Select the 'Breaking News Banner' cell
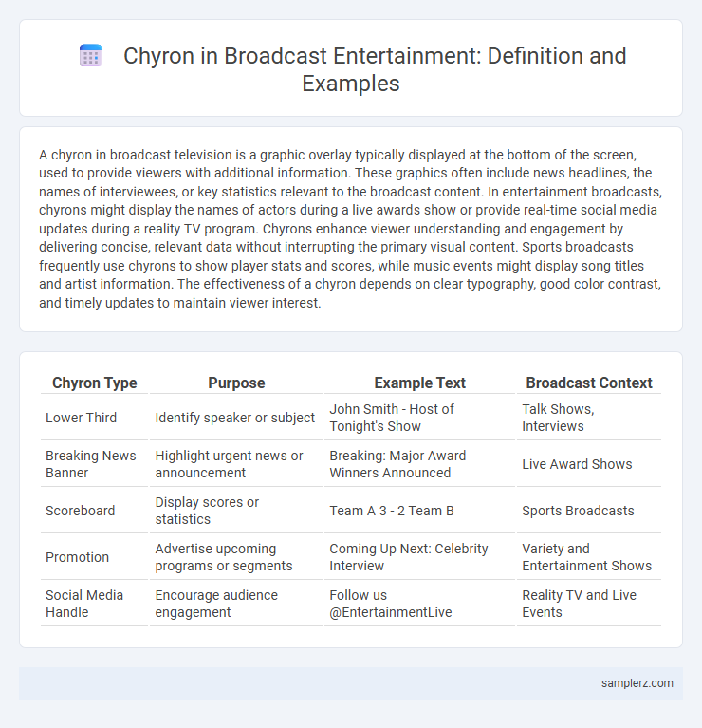This screenshot has width=702, height=728. coord(94,464)
